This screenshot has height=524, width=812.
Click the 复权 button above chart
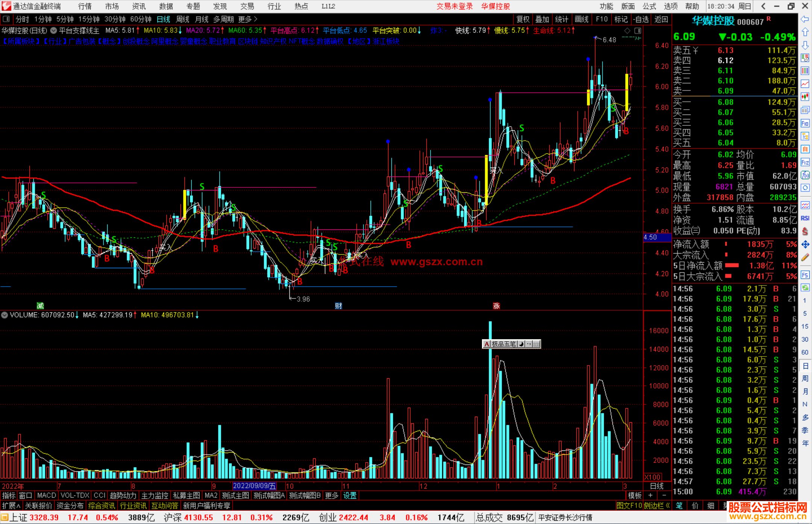[523, 19]
